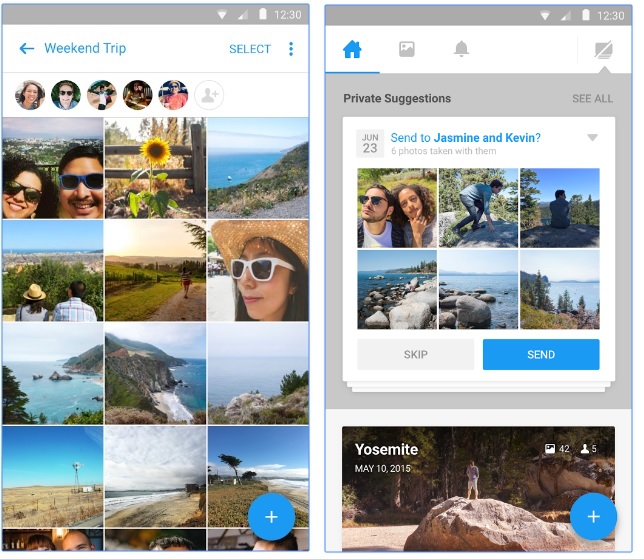Open coastal hillside ocean photo

click(258, 168)
